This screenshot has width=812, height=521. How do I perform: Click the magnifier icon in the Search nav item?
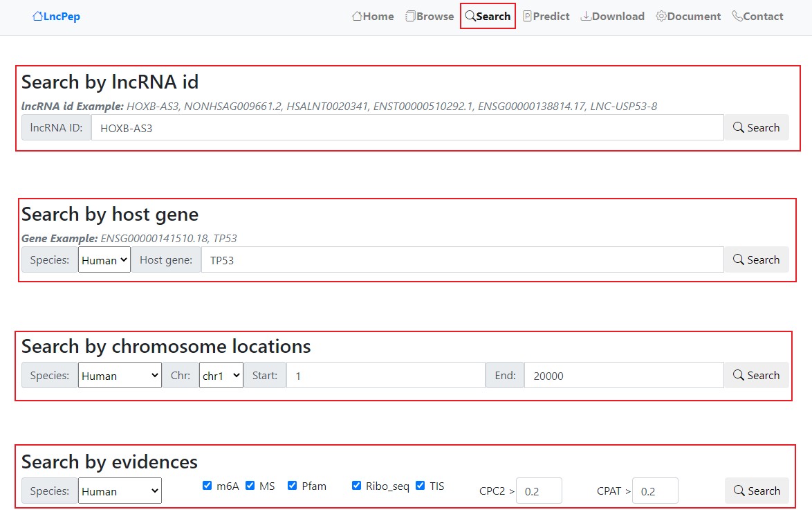click(470, 17)
